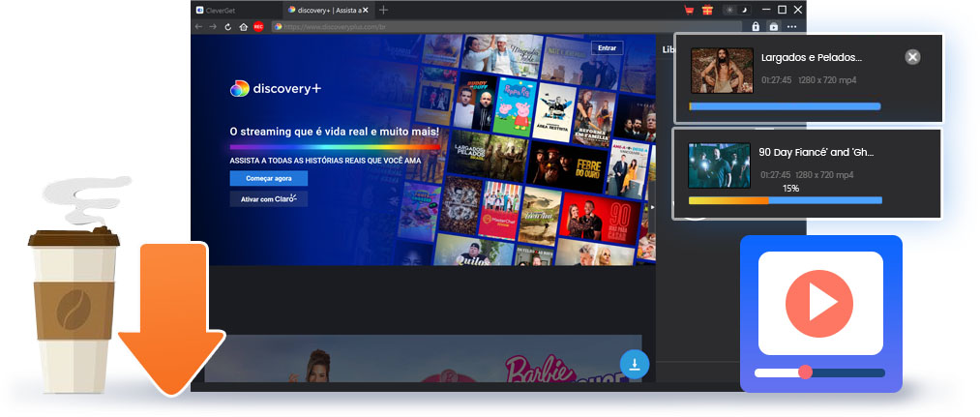Toggle the light/dark theme switch
980x417 pixels.
coord(737,10)
